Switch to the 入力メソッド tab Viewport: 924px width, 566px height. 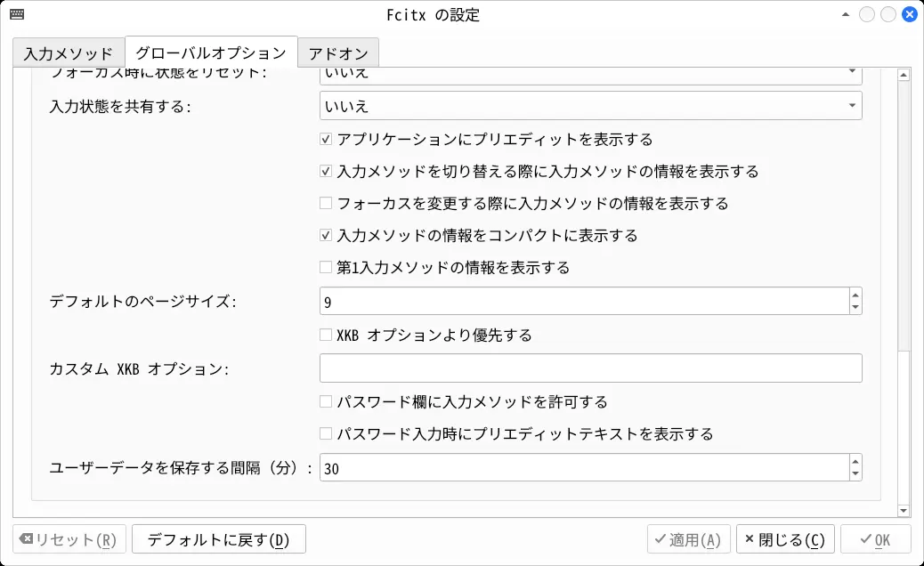pos(69,53)
